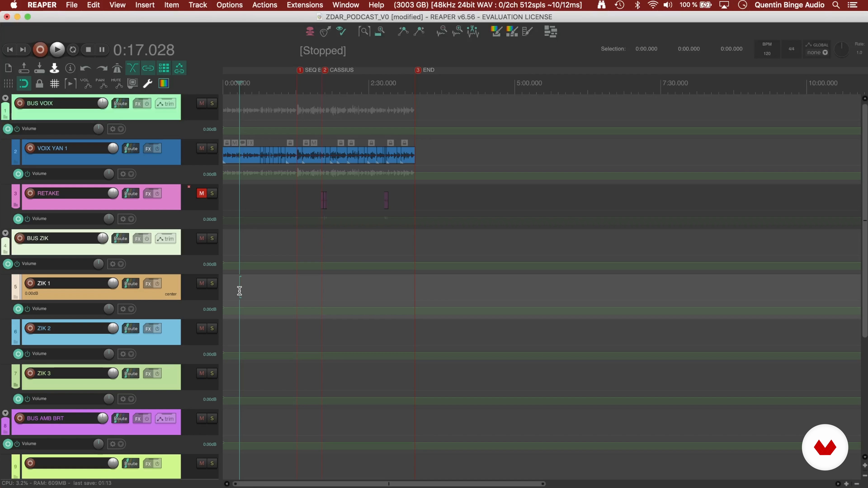Toggle the lock icon in toolbar
The width and height of the screenshot is (868, 488).
point(39,84)
